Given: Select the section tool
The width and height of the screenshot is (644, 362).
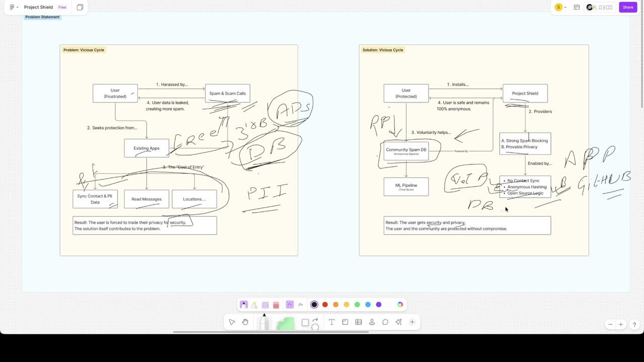Looking at the screenshot, I should [345, 322].
